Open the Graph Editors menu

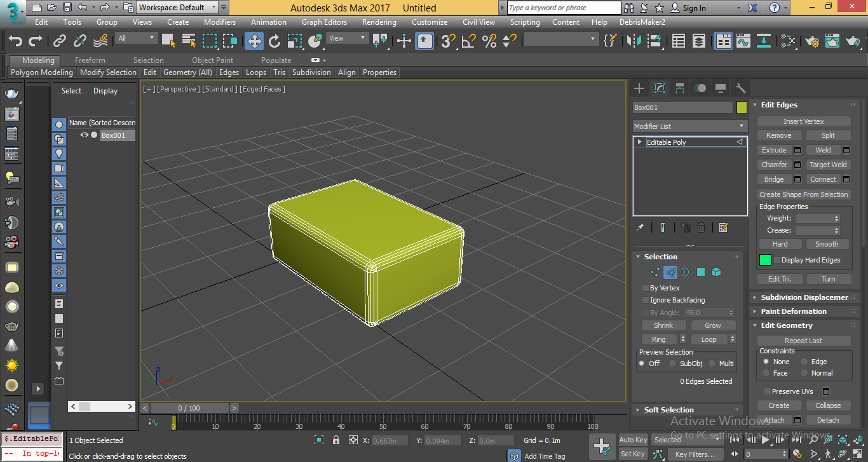(x=324, y=22)
